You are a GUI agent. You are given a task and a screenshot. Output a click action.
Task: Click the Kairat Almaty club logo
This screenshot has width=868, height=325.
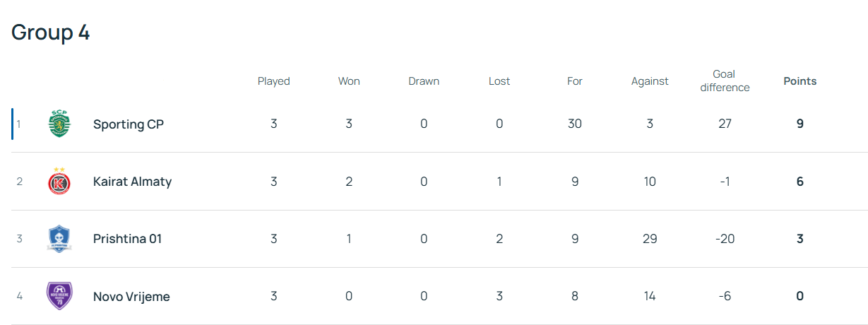pyautogui.click(x=59, y=182)
